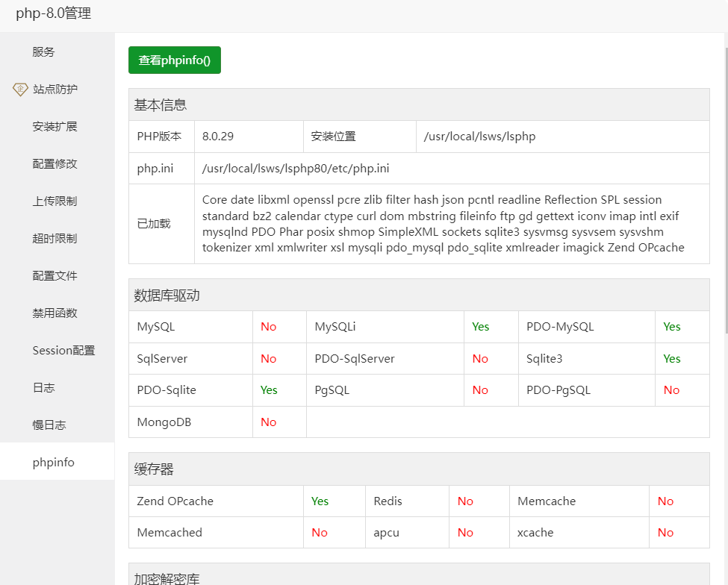Click the /usr/local/lsws/lsphp install path

479,137
